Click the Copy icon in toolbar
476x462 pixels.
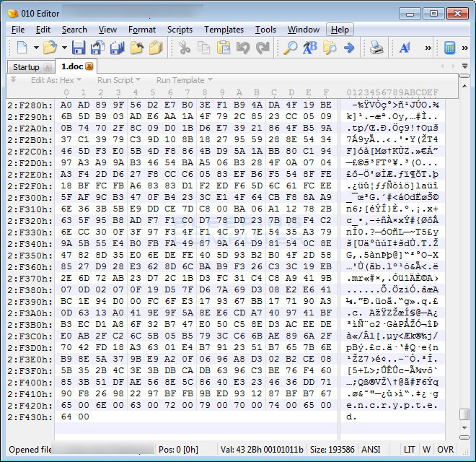coord(203,48)
